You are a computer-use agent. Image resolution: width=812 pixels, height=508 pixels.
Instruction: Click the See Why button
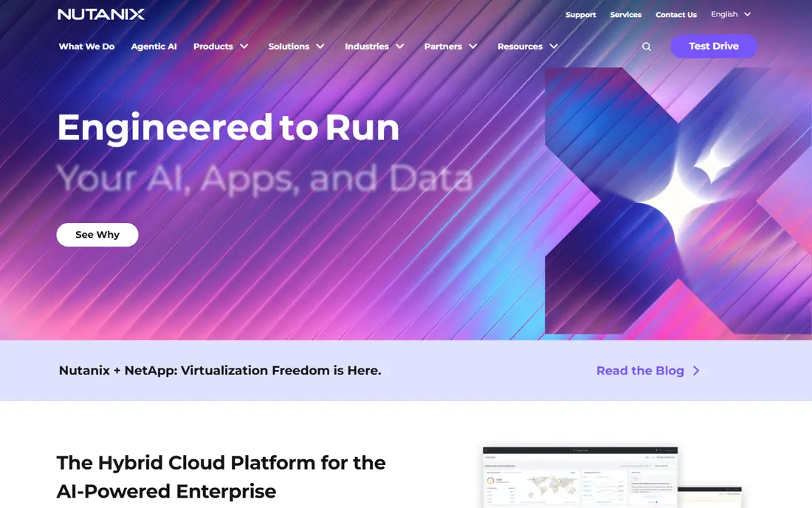(97, 235)
